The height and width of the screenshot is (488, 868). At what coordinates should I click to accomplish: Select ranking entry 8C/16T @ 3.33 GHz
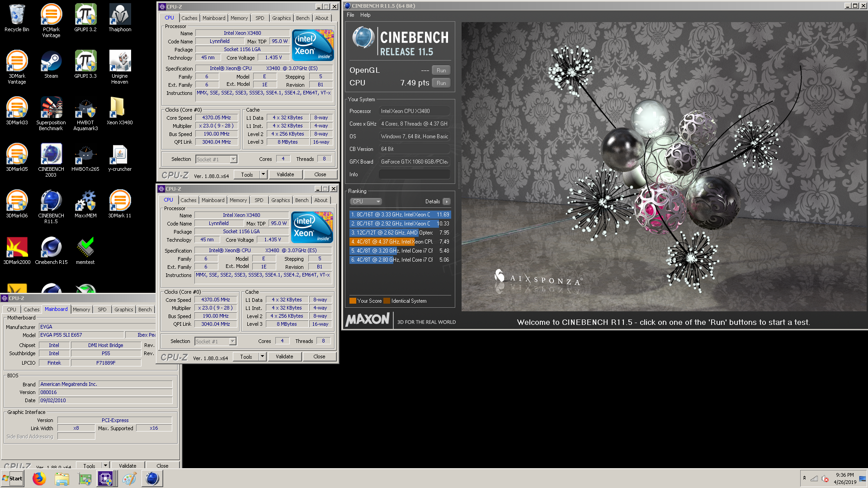click(400, 215)
